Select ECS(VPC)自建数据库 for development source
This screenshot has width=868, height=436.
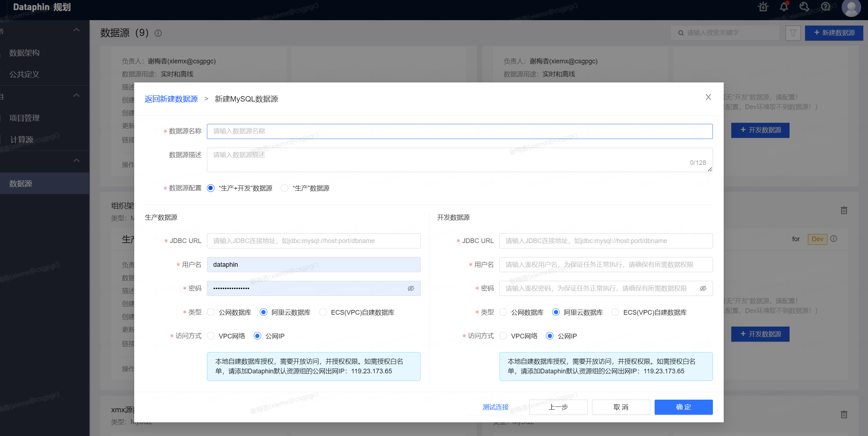[615, 312]
